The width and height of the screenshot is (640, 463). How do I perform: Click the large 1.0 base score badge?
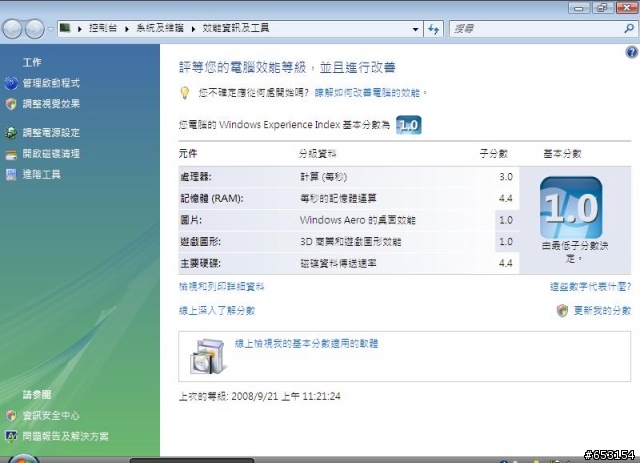[x=571, y=208]
